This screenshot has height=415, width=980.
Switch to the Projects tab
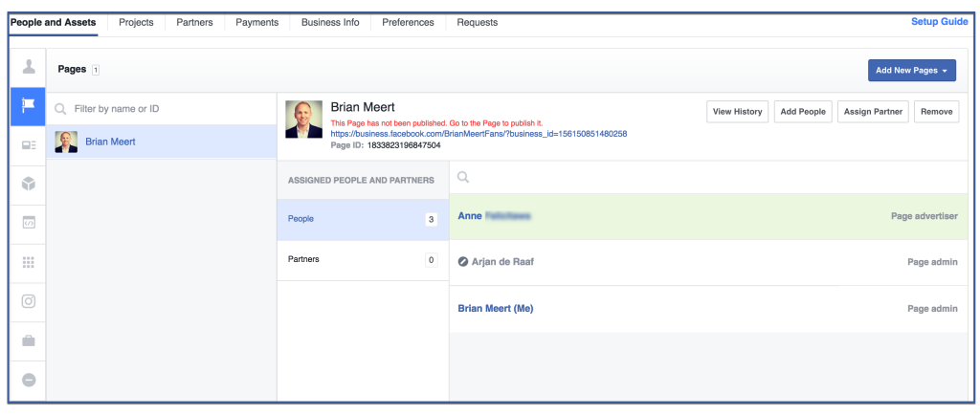coord(136,22)
